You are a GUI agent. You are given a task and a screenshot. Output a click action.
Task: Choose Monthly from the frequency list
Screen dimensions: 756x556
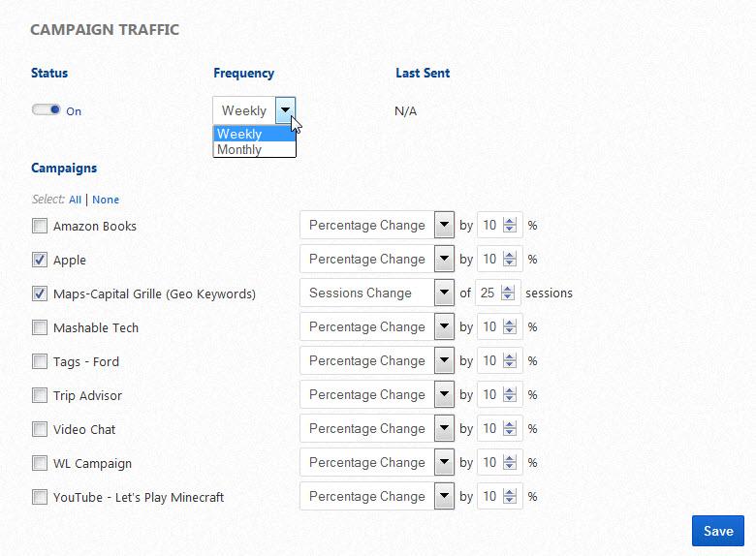click(x=254, y=150)
